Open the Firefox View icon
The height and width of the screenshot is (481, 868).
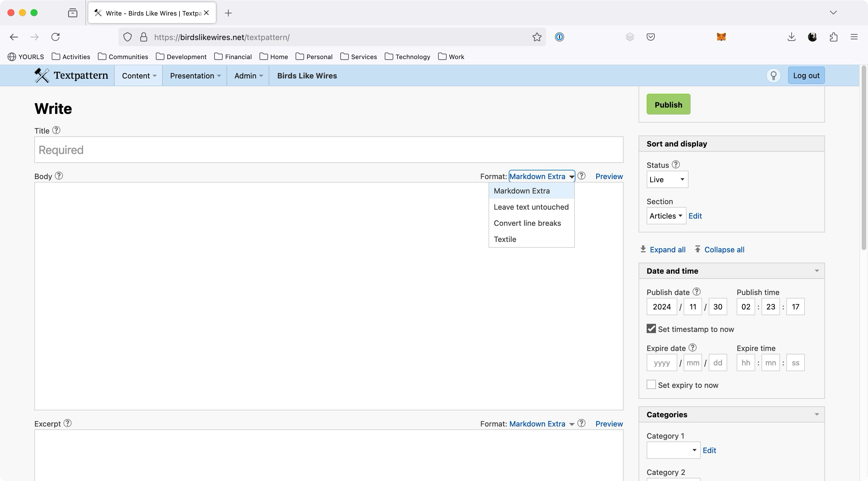pos(72,13)
